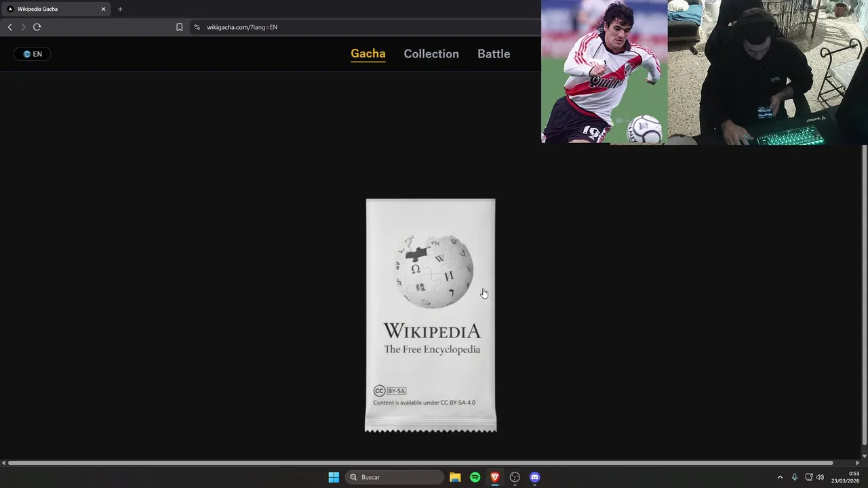Click the Buscar taskbar search box
Image resolution: width=868 pixels, height=488 pixels.
click(x=395, y=477)
